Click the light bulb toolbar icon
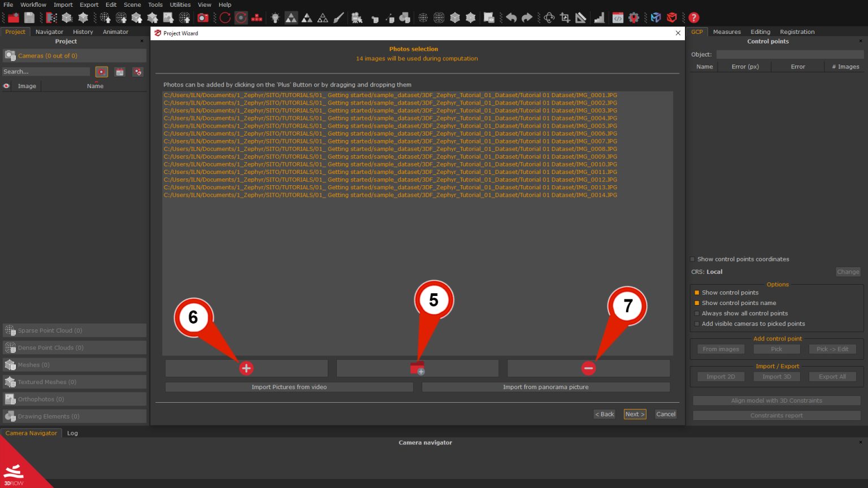The height and width of the screenshot is (488, 868). pyautogui.click(x=275, y=18)
